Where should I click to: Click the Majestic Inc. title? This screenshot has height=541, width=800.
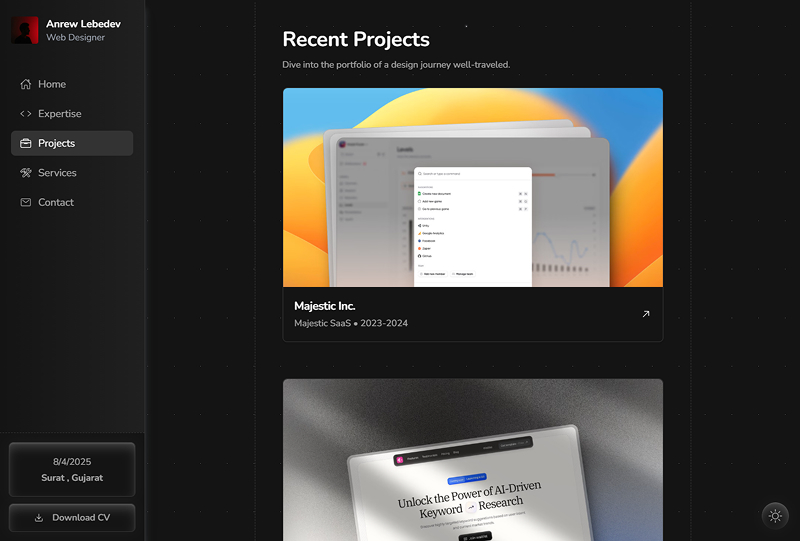[324, 306]
